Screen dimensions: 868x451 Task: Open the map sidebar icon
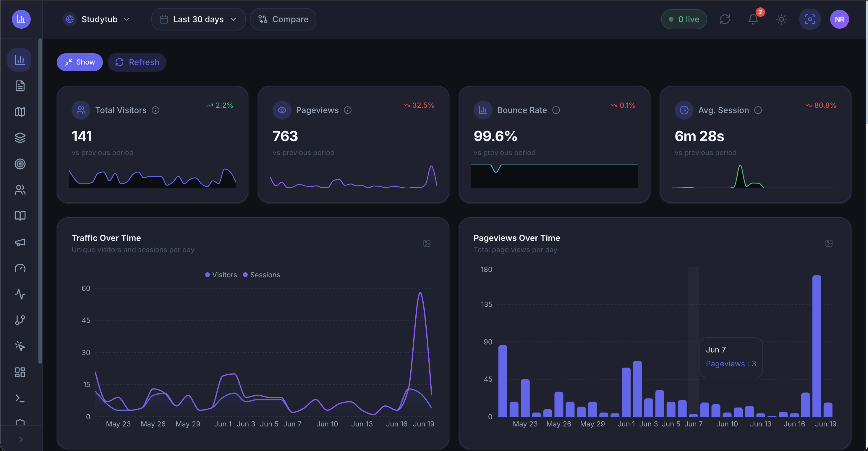20,112
